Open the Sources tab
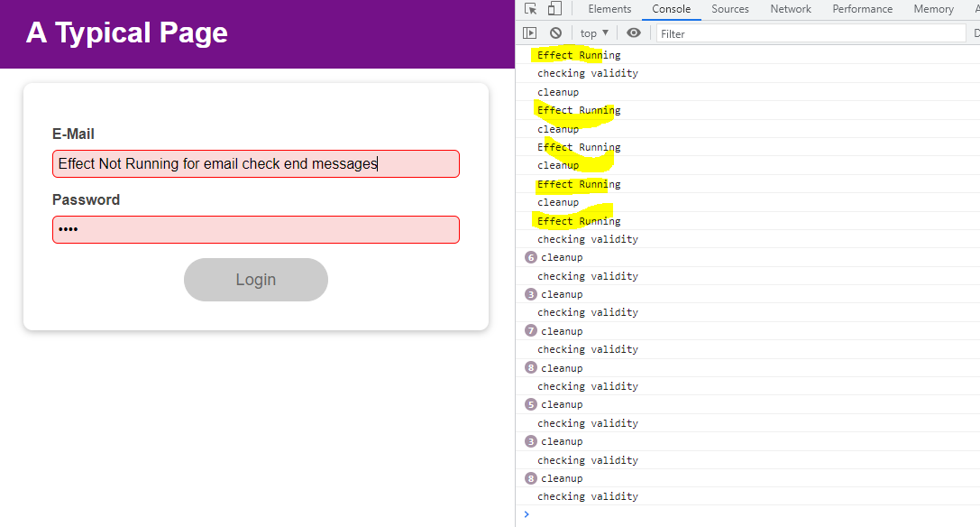Image resolution: width=980 pixels, height=527 pixels. 730,9
